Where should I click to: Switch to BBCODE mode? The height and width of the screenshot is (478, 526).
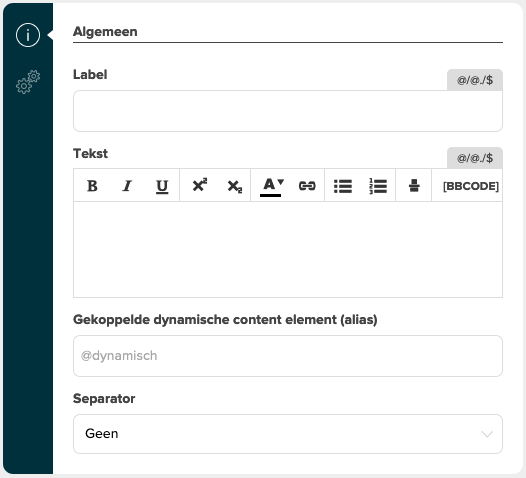click(471, 186)
